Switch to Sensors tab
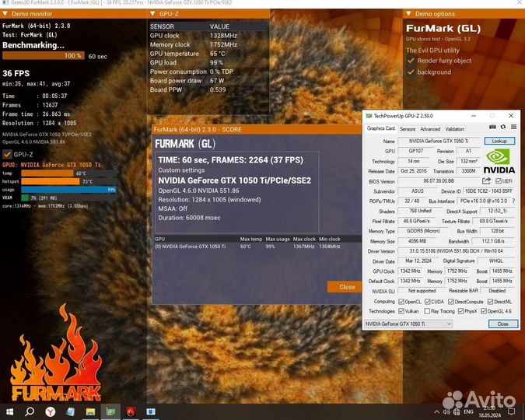The width and height of the screenshot is (525, 420). point(407,129)
